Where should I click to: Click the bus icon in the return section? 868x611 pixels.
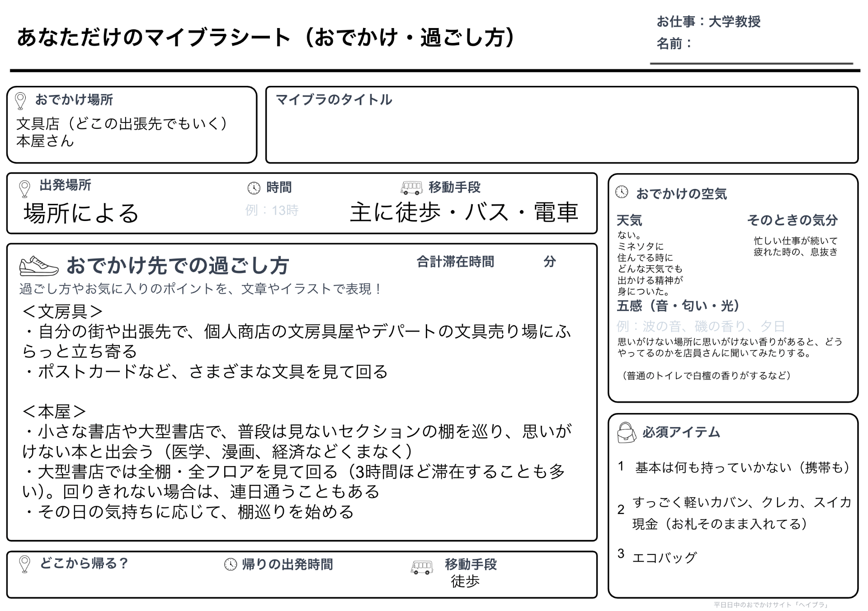[x=422, y=567]
